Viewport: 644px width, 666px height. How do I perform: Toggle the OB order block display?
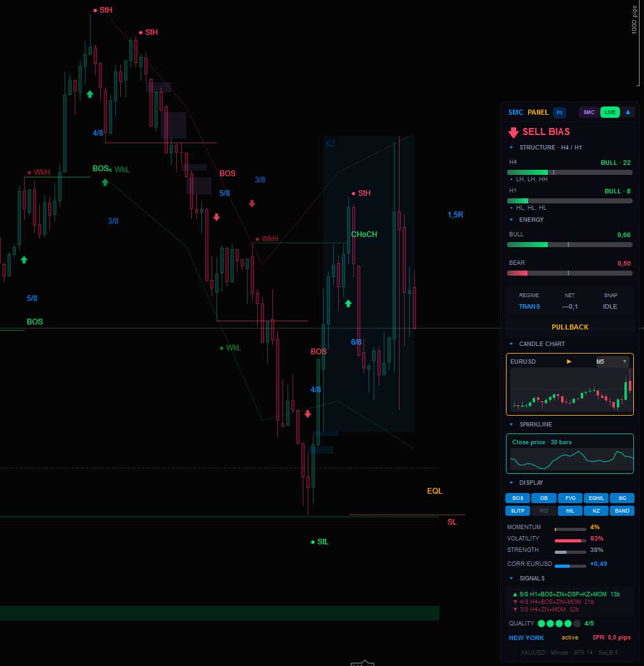pyautogui.click(x=544, y=498)
